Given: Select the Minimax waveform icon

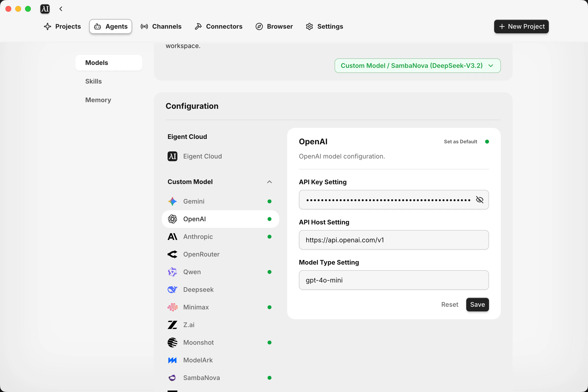Looking at the screenshot, I should (x=172, y=307).
